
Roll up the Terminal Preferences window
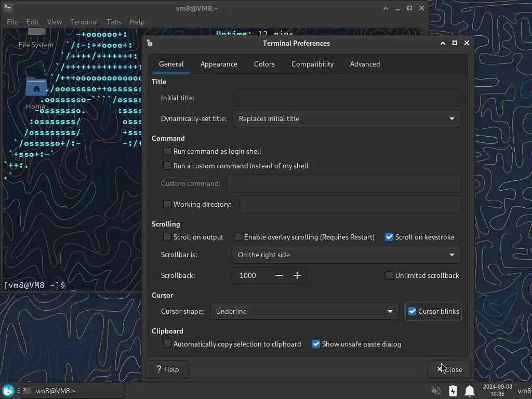tap(443, 43)
